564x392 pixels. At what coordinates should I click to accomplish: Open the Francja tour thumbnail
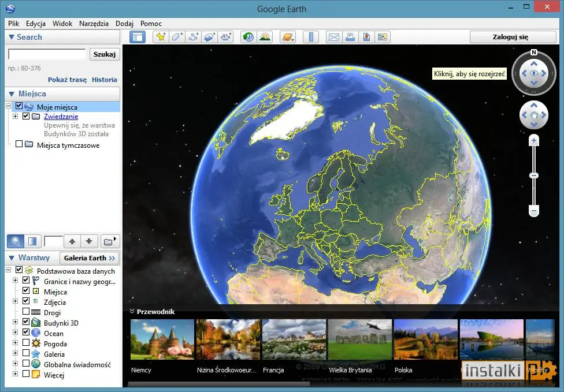294,339
